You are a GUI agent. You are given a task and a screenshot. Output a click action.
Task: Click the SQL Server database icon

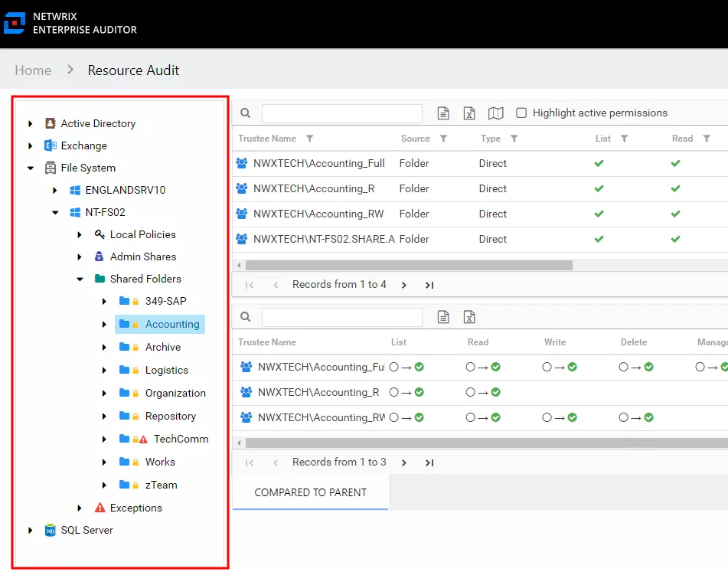click(x=51, y=530)
